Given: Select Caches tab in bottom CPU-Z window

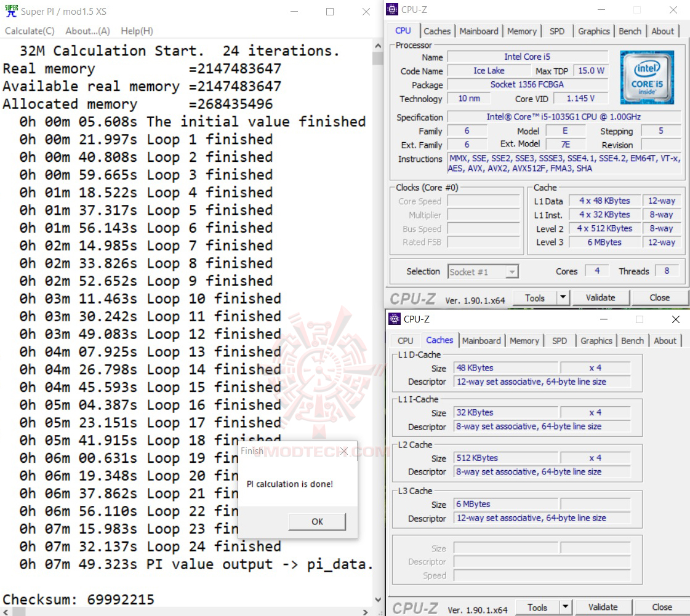Looking at the screenshot, I should pos(439,340).
